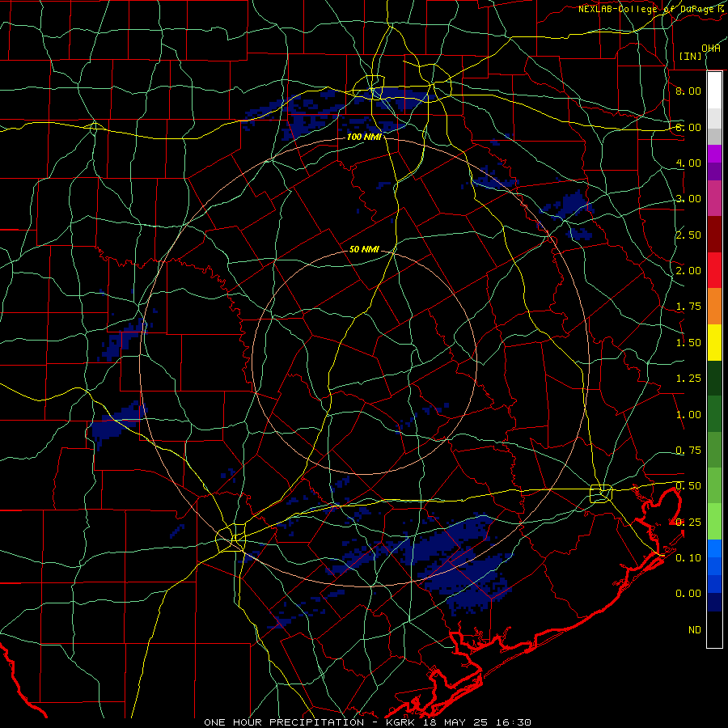Pick the black ND swatch at scale bottom

[714, 629]
